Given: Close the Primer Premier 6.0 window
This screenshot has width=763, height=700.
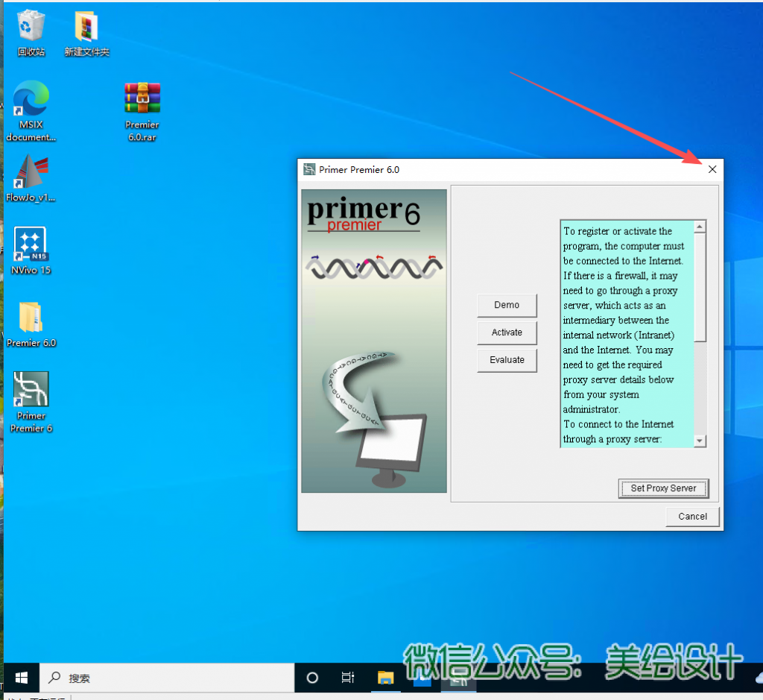Looking at the screenshot, I should coord(712,169).
